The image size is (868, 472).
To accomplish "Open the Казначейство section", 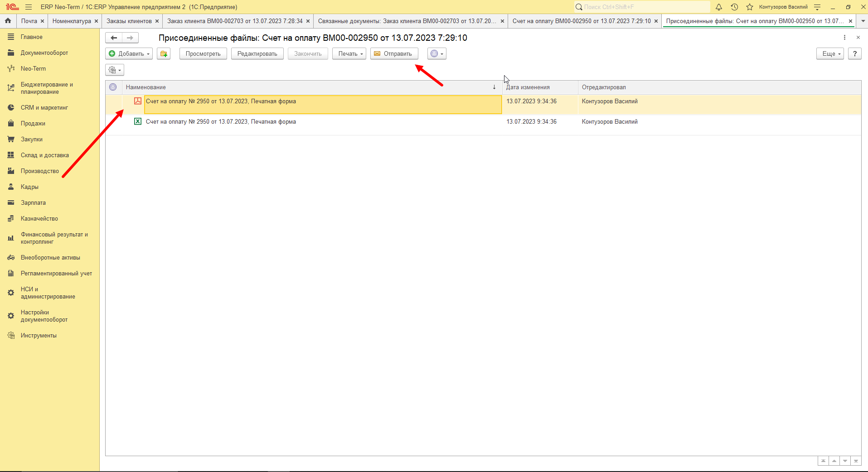I will pyautogui.click(x=39, y=218).
